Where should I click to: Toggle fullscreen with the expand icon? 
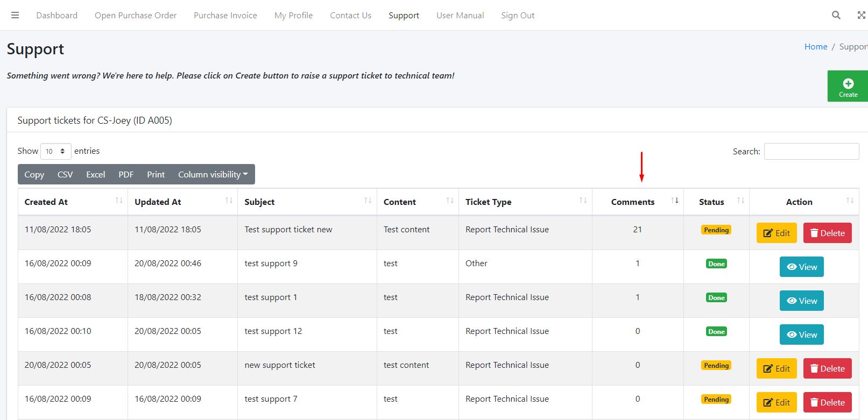861,15
